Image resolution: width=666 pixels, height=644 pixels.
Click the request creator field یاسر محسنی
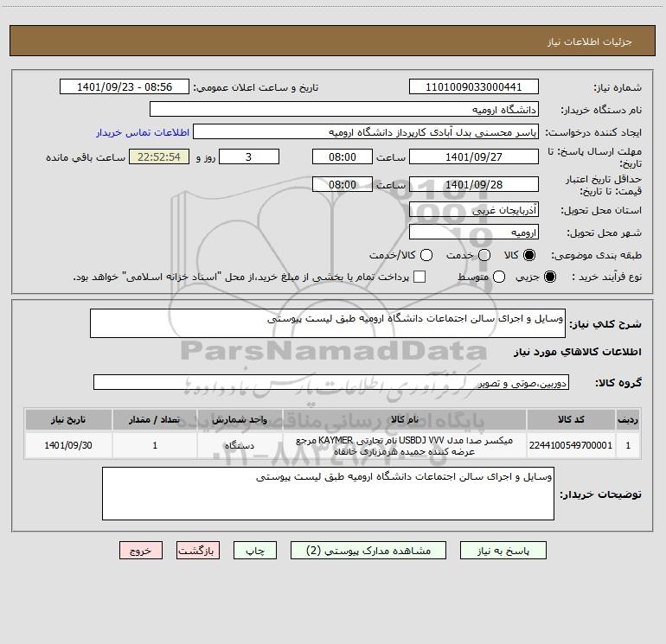(x=366, y=131)
